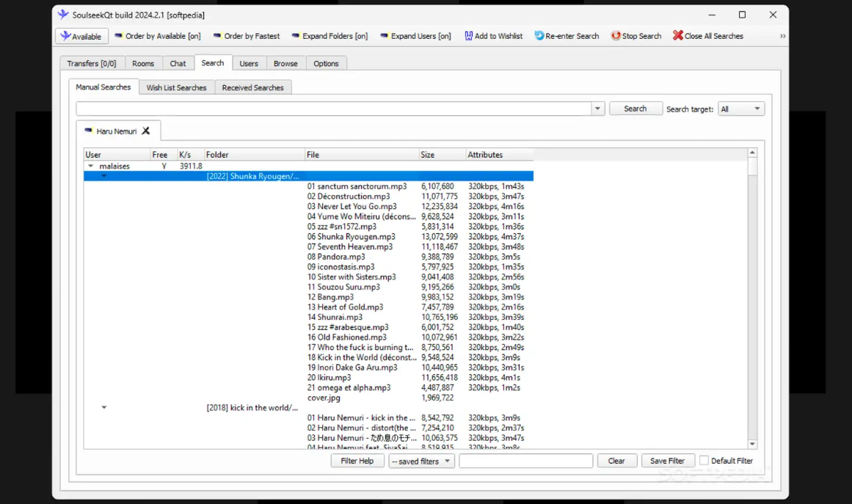Toggle the Available status button
The height and width of the screenshot is (504, 852).
81,37
